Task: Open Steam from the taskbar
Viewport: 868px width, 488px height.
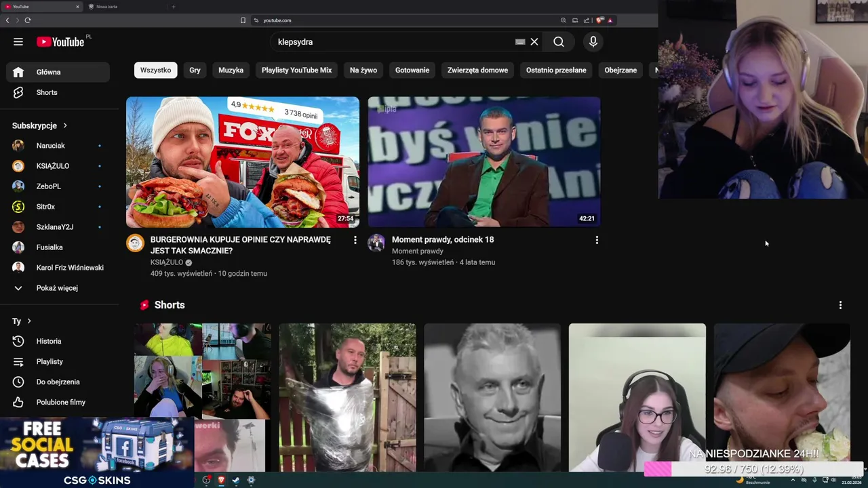Action: click(236, 480)
